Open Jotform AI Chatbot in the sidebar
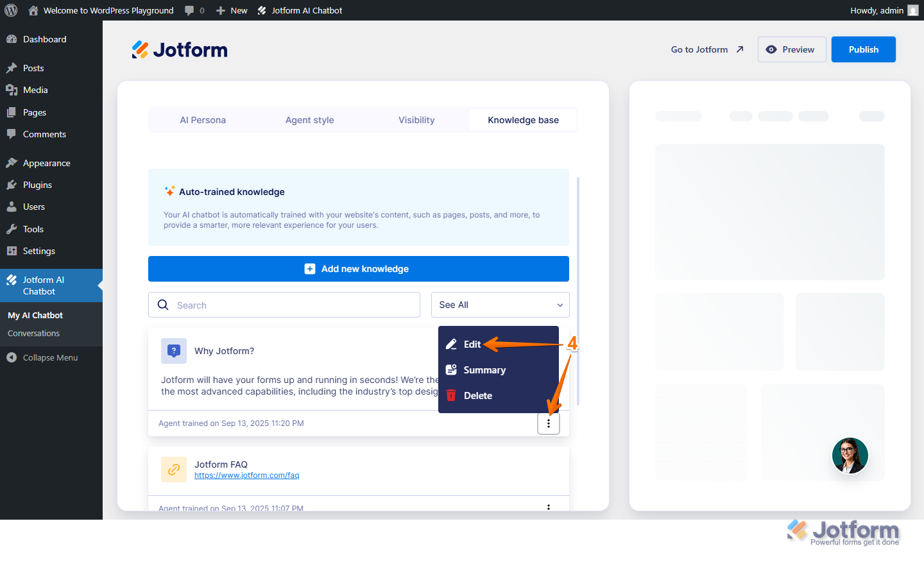 (51, 285)
